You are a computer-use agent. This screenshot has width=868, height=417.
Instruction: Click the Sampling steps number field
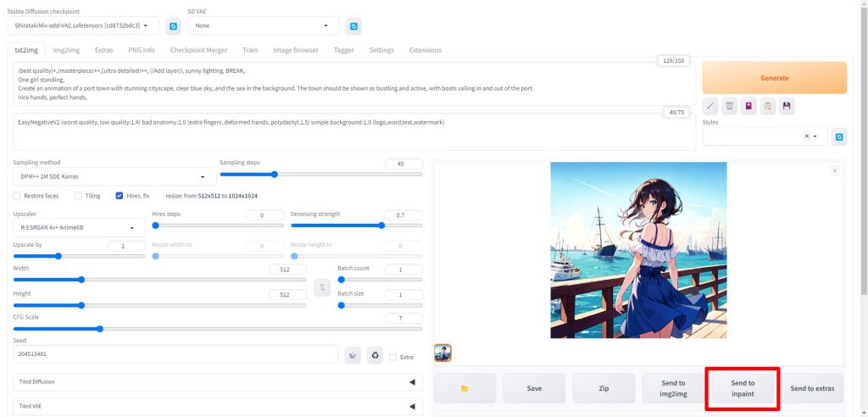[x=403, y=164]
